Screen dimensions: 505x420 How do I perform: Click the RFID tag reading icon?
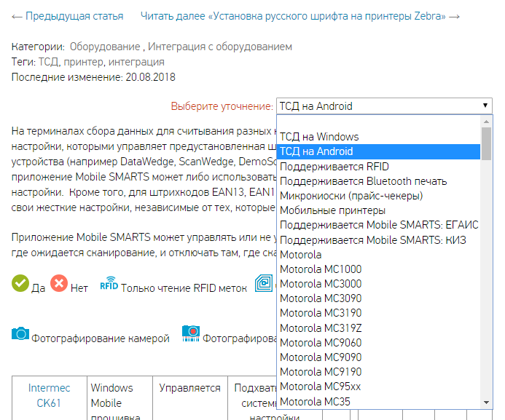tap(109, 283)
